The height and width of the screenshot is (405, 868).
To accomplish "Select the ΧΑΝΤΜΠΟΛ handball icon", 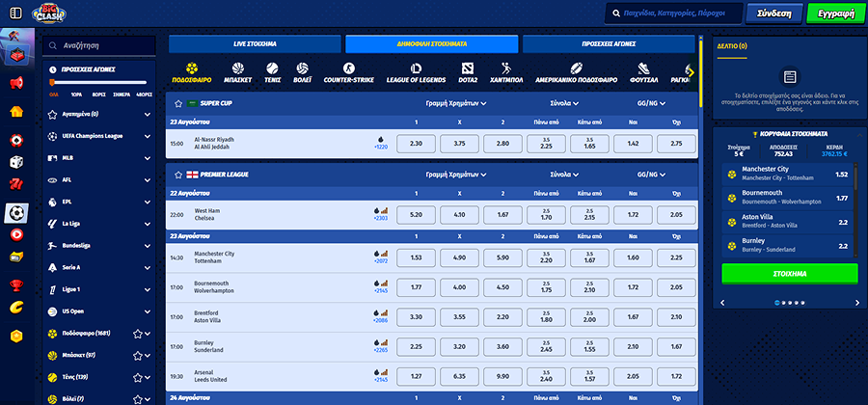I will click(506, 72).
